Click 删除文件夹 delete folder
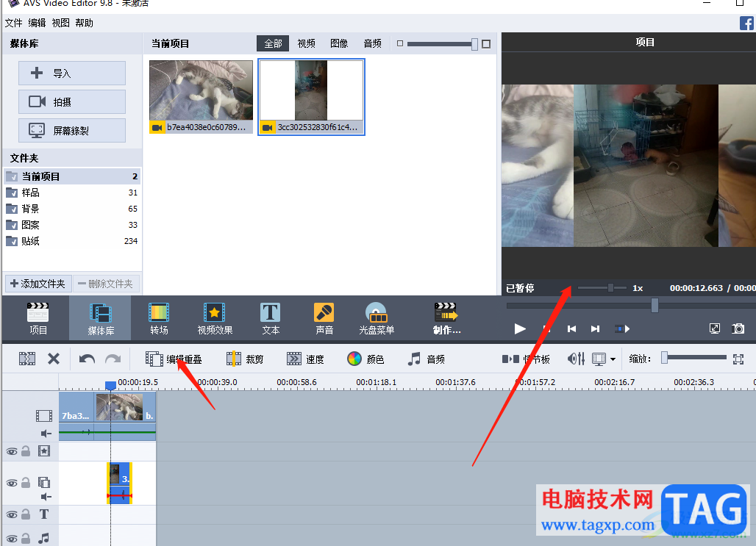756x546 pixels. point(106,284)
